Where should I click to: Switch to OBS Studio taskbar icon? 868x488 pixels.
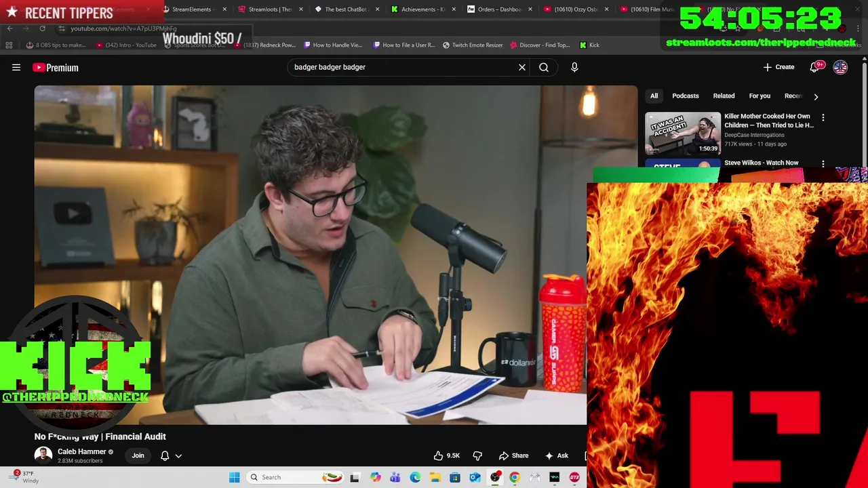pos(495,477)
